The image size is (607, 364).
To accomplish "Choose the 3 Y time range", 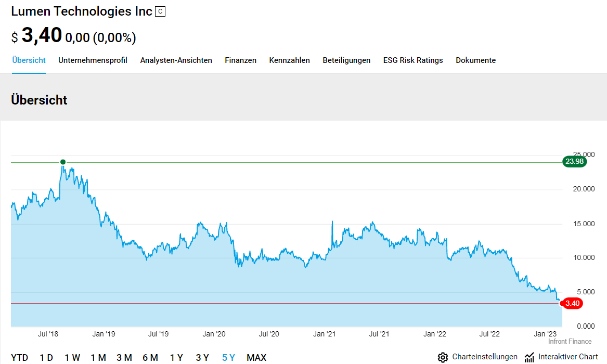I will (x=202, y=358).
